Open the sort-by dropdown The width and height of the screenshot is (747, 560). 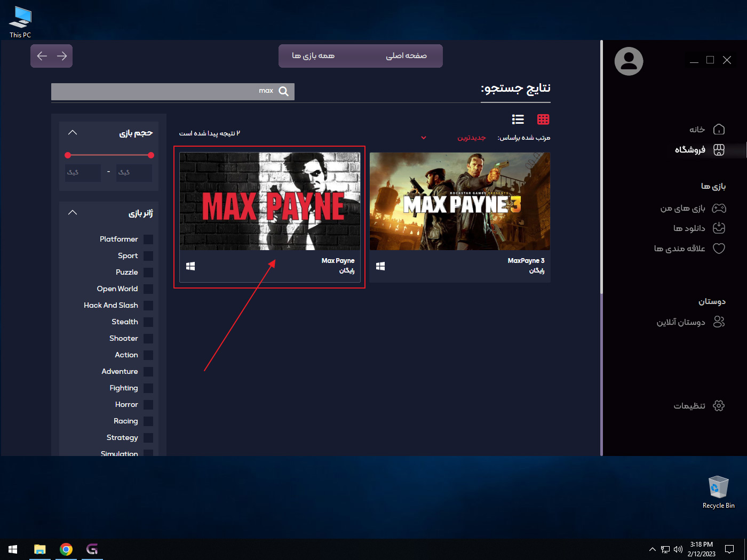pyautogui.click(x=424, y=138)
